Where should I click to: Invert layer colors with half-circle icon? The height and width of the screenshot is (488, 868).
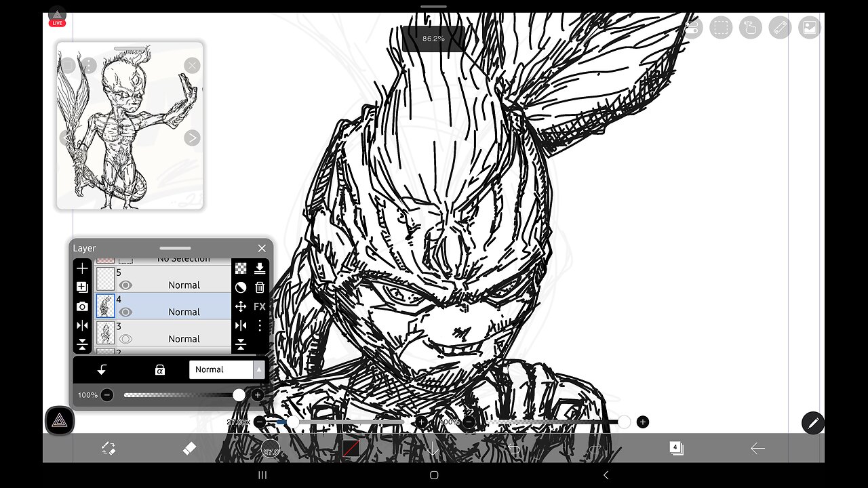(x=241, y=287)
